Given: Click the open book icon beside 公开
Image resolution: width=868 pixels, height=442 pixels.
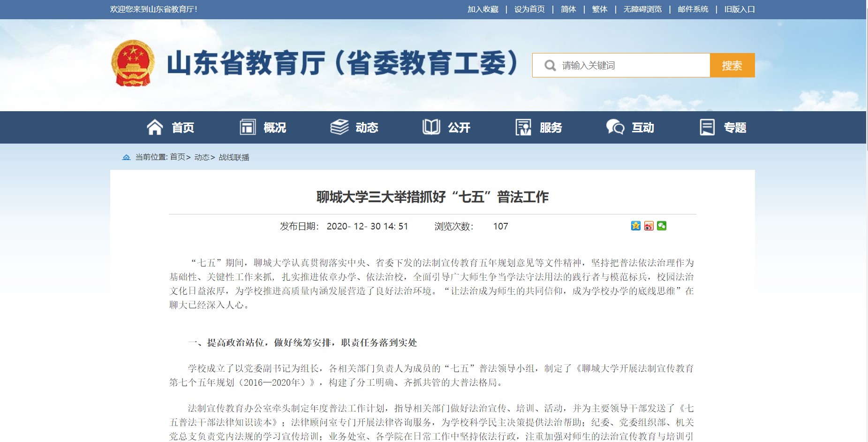Looking at the screenshot, I should click(431, 127).
